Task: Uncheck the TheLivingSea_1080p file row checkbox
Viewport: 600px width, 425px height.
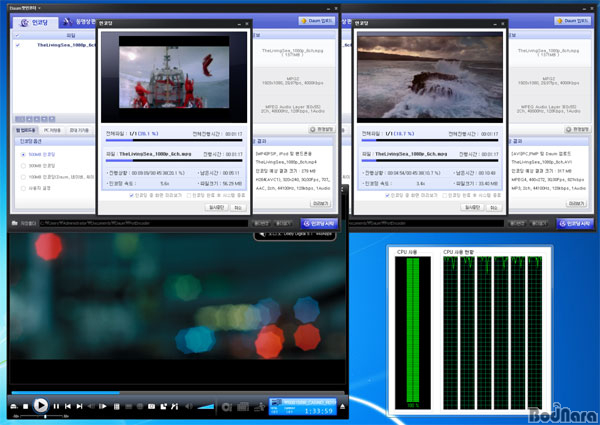Action: pos(18,45)
